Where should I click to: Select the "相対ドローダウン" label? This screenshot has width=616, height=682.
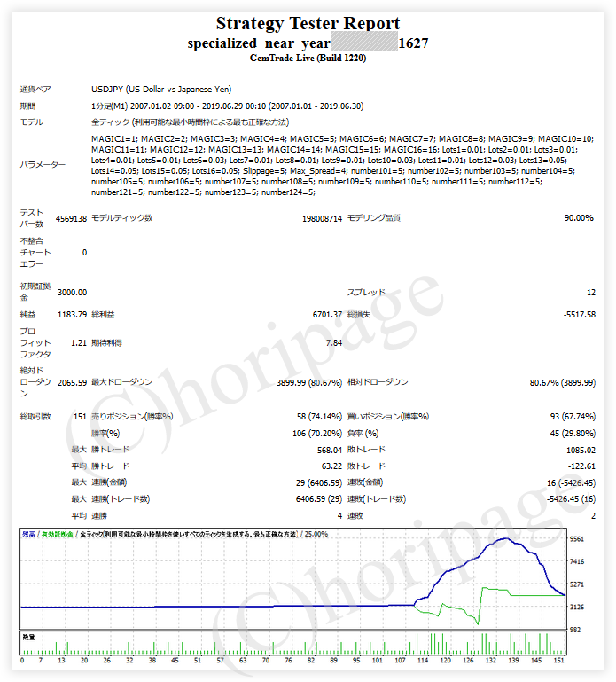pos(378,382)
